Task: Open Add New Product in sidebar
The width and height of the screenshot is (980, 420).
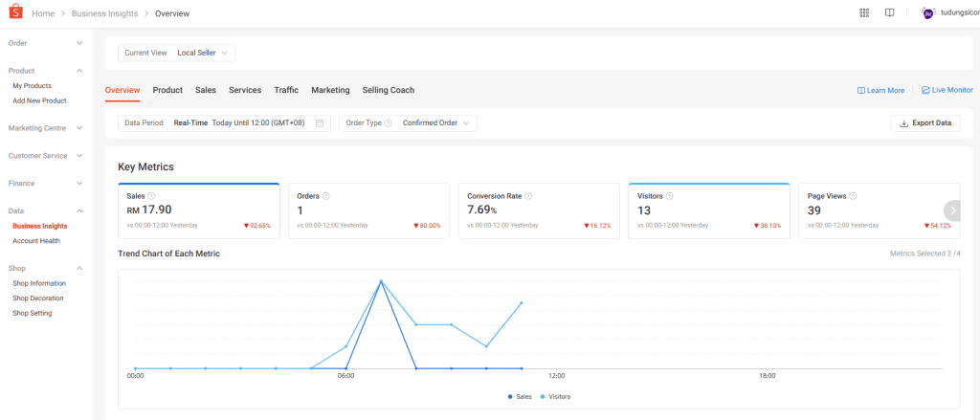Action: (39, 100)
